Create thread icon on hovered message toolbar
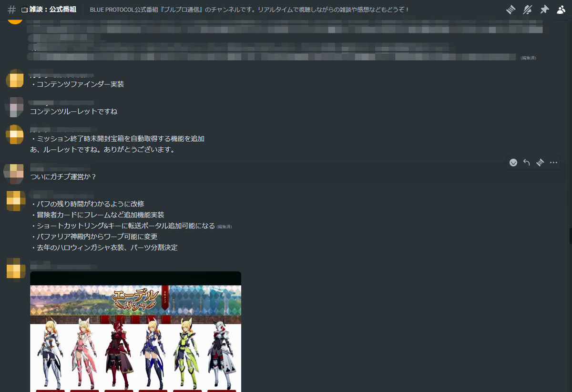 coord(540,163)
